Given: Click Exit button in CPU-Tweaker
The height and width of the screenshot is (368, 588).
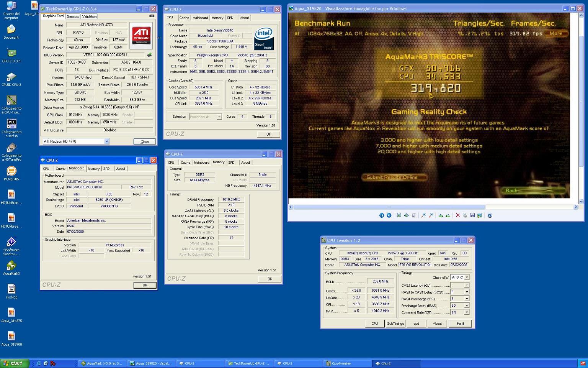Looking at the screenshot, I should (460, 324).
